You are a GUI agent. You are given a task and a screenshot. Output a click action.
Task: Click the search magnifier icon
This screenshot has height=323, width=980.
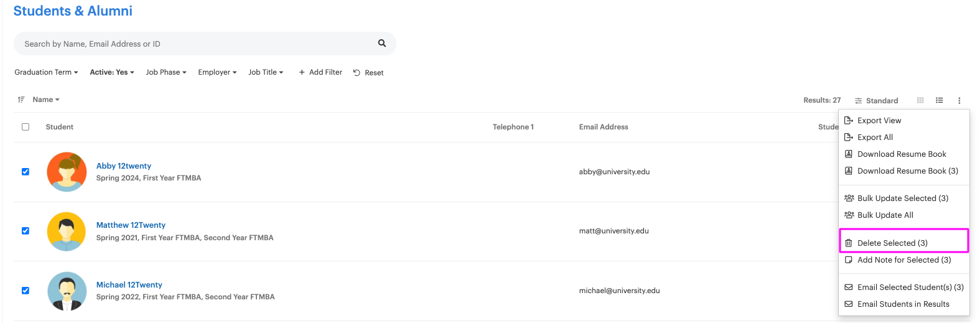[382, 44]
